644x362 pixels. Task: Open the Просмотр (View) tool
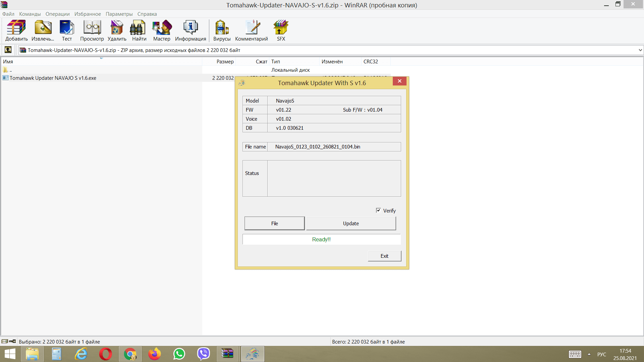click(92, 30)
